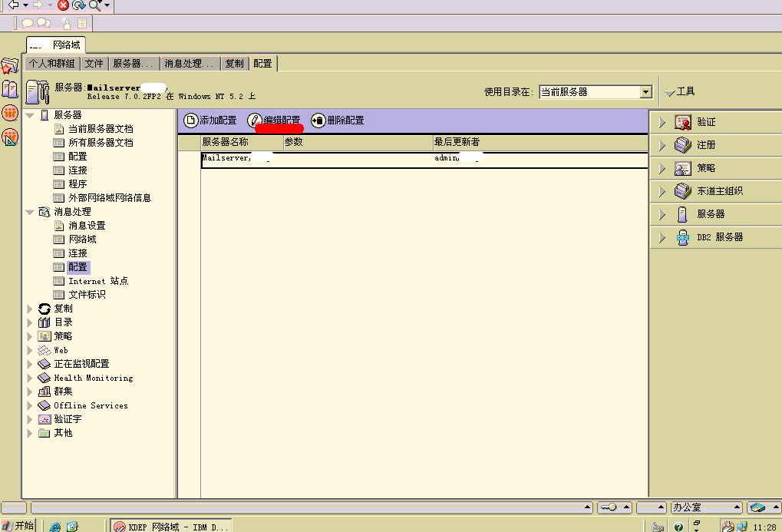
Task: Expand the 策略 section in tools panel
Action: click(x=662, y=168)
